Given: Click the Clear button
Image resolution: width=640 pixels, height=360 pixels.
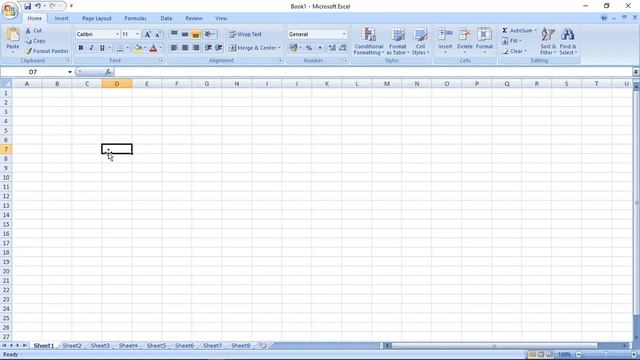Looking at the screenshot, I should coord(514,51).
